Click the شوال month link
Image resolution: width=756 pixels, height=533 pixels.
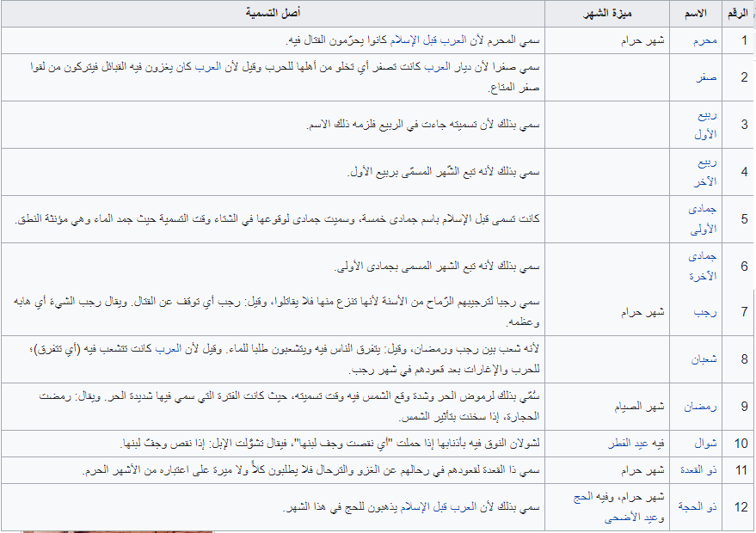pyautogui.click(x=706, y=444)
